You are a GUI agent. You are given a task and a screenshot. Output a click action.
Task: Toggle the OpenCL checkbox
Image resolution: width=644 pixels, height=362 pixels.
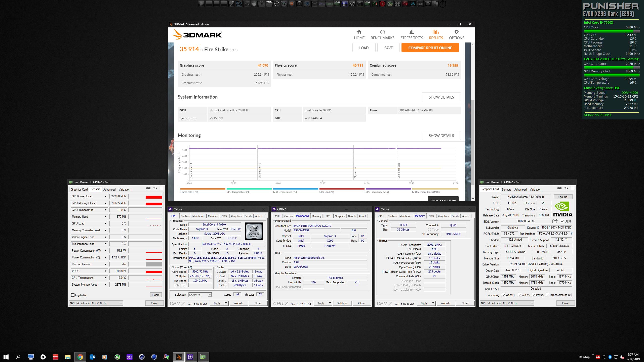coord(504,295)
